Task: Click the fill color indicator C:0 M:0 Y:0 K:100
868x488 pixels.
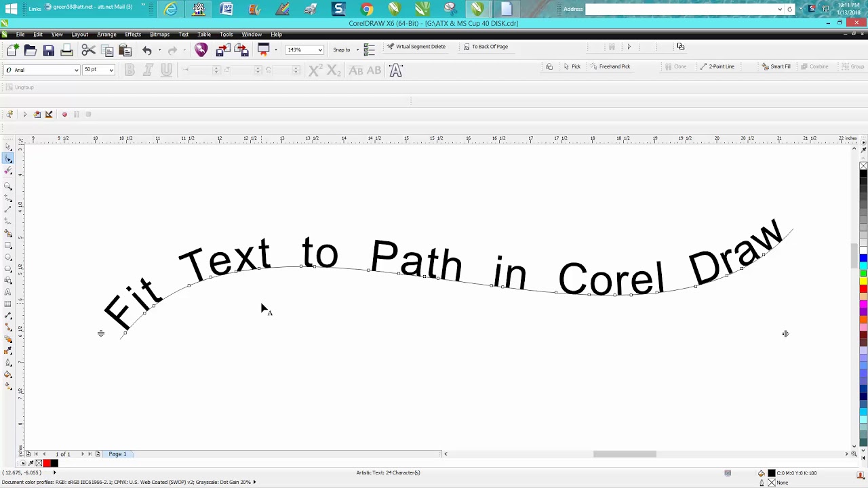Action: tap(791, 473)
